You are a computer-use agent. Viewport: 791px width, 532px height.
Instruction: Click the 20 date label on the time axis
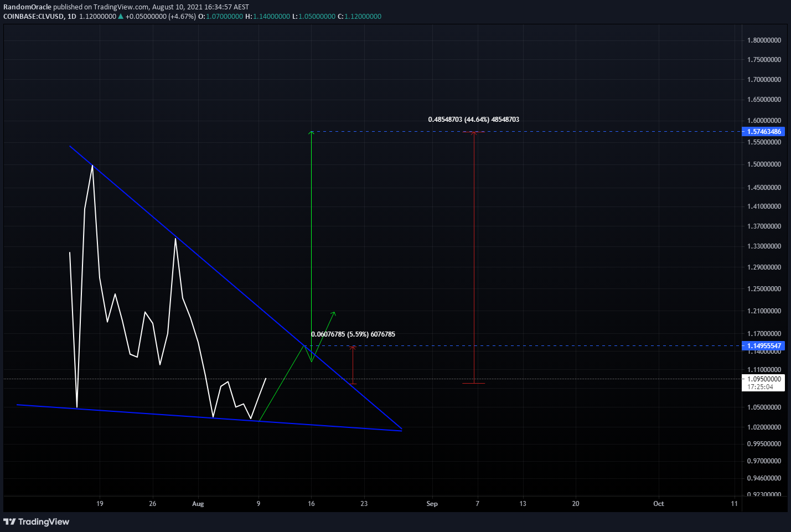pos(576,504)
